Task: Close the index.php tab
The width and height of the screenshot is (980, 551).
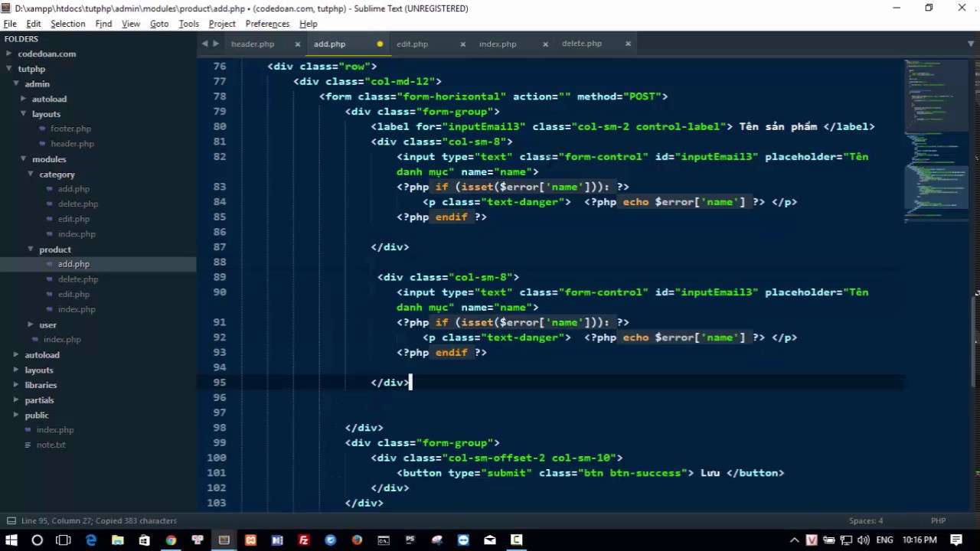Action: pyautogui.click(x=545, y=44)
